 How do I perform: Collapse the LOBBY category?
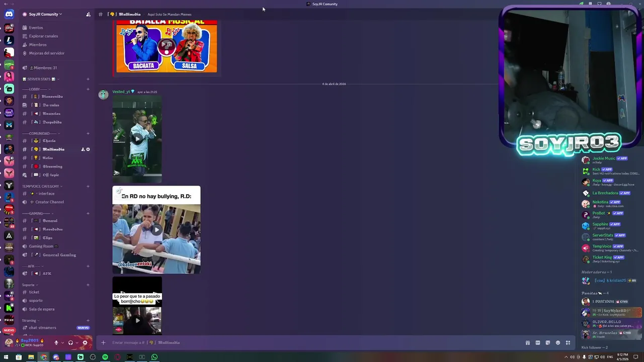36,89
